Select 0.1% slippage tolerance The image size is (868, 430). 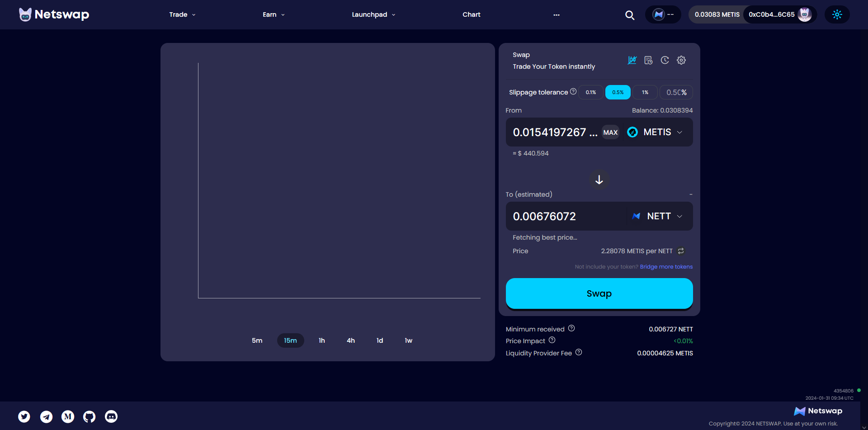[591, 92]
